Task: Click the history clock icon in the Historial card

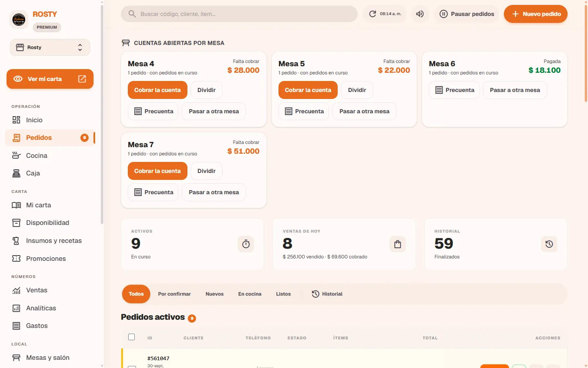Action: (549, 244)
